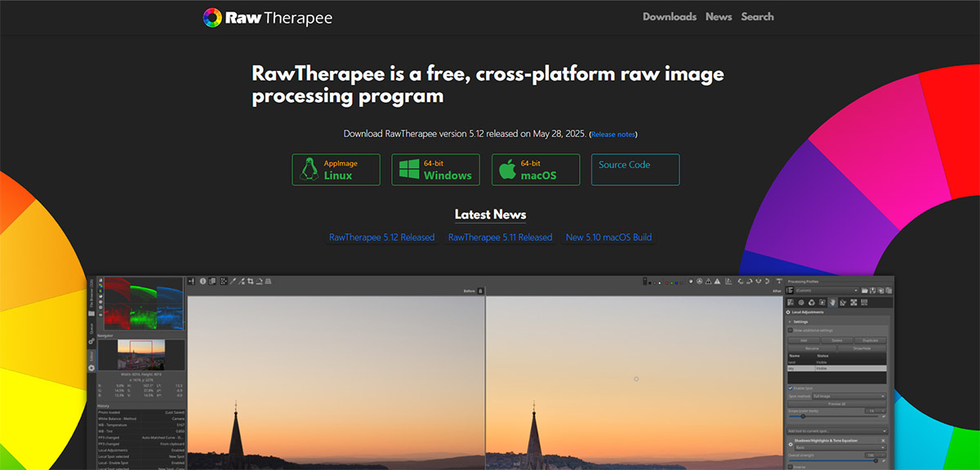Select the land spot row

[836, 362]
